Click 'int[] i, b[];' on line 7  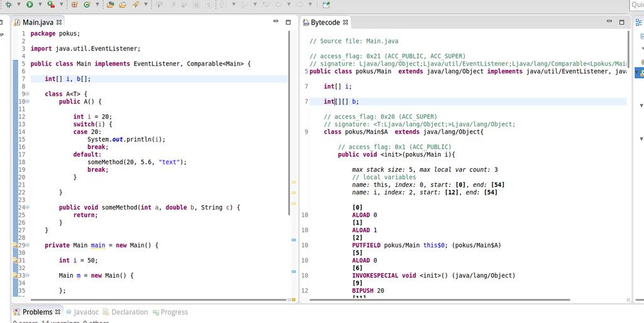pyautogui.click(x=67, y=79)
